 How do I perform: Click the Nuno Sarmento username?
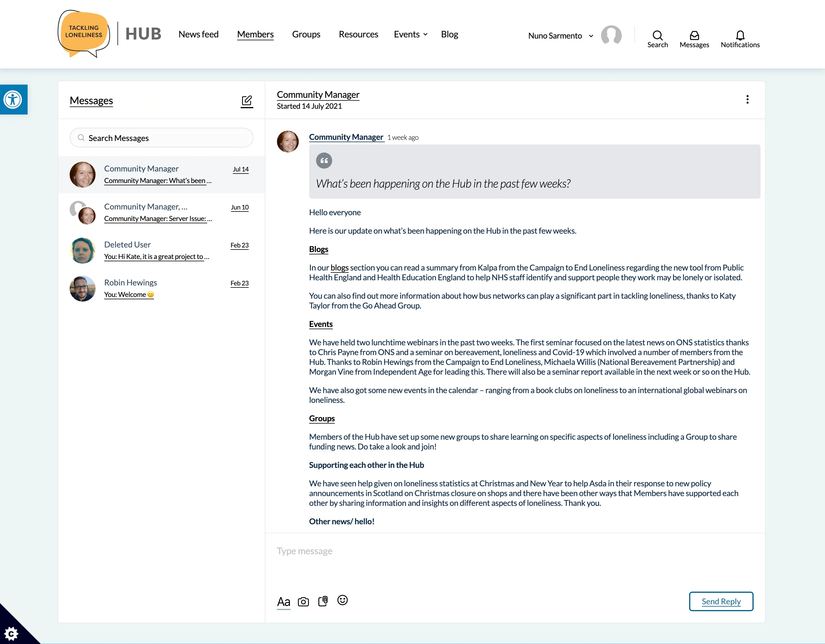coord(555,36)
